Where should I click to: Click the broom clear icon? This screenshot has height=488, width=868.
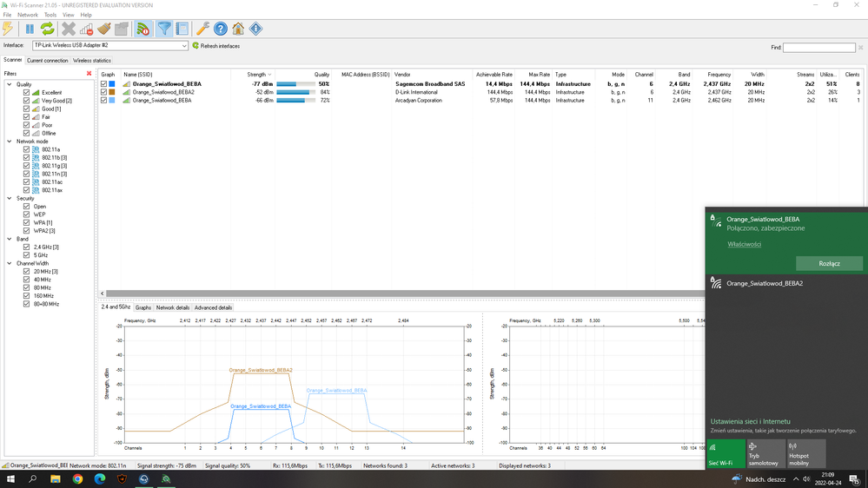coord(104,30)
